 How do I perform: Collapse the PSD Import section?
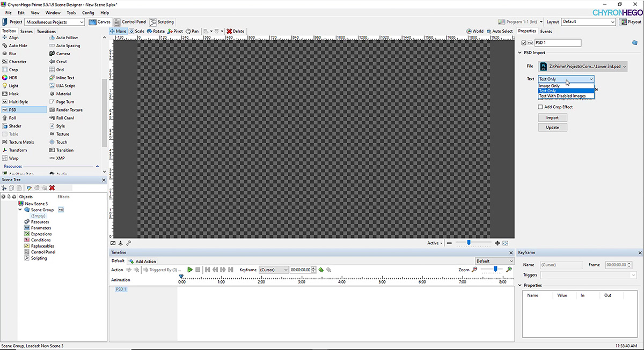coord(520,53)
